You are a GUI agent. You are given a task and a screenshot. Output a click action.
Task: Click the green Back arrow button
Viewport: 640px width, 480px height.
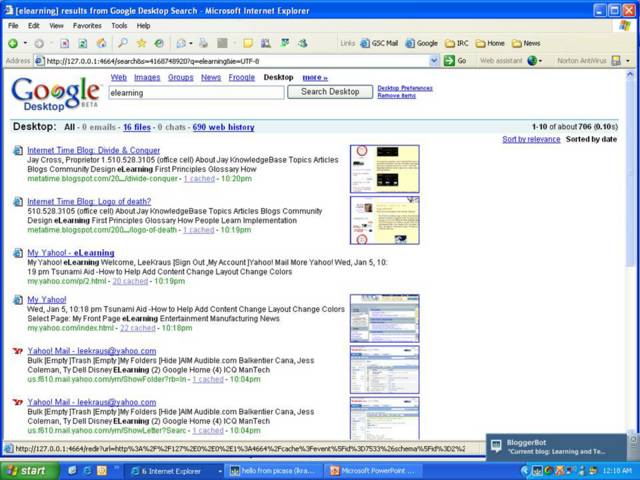click(13, 43)
